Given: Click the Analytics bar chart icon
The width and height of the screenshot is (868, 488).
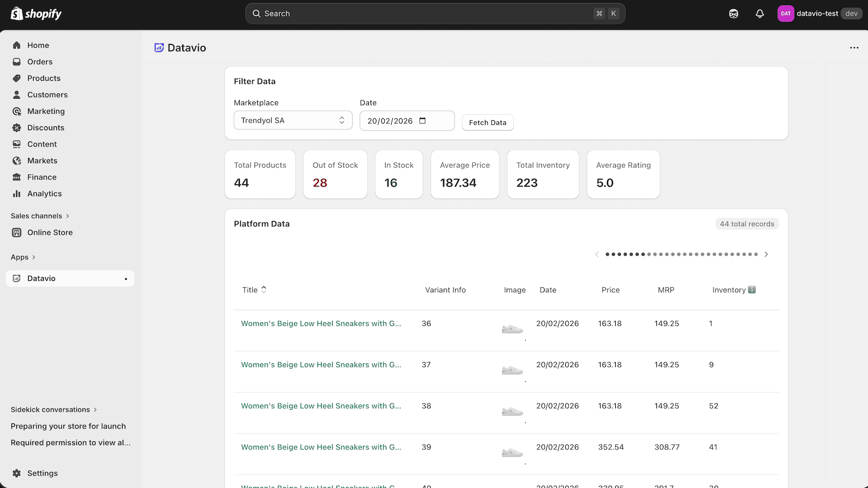Looking at the screenshot, I should [17, 194].
